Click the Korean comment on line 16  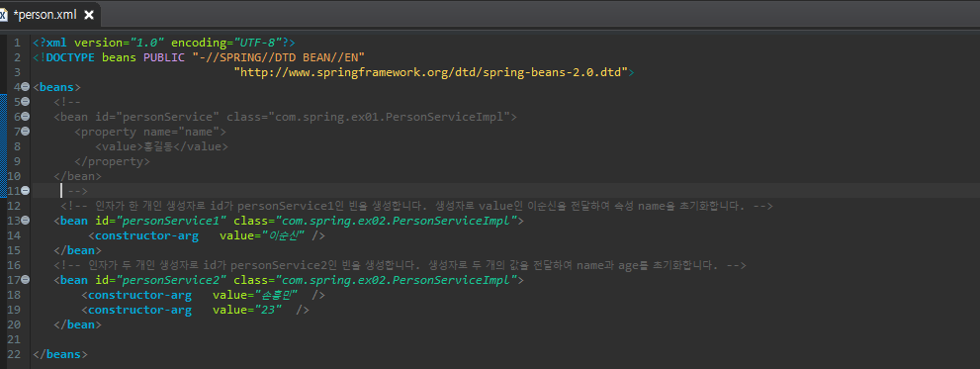[400, 266]
